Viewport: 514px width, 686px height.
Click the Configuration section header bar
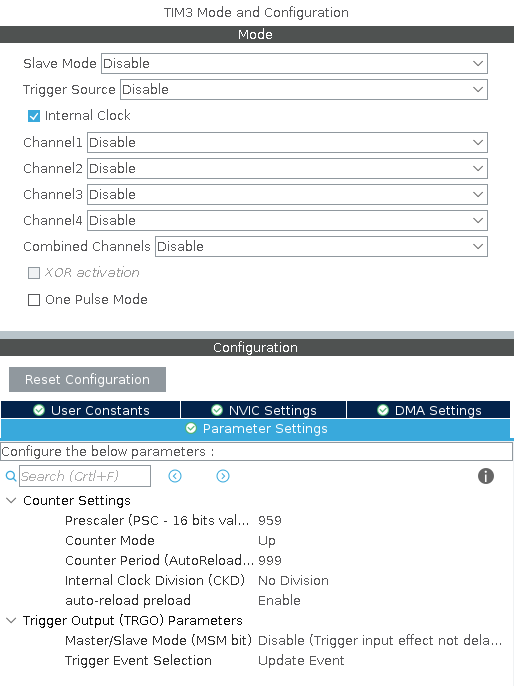point(257,347)
